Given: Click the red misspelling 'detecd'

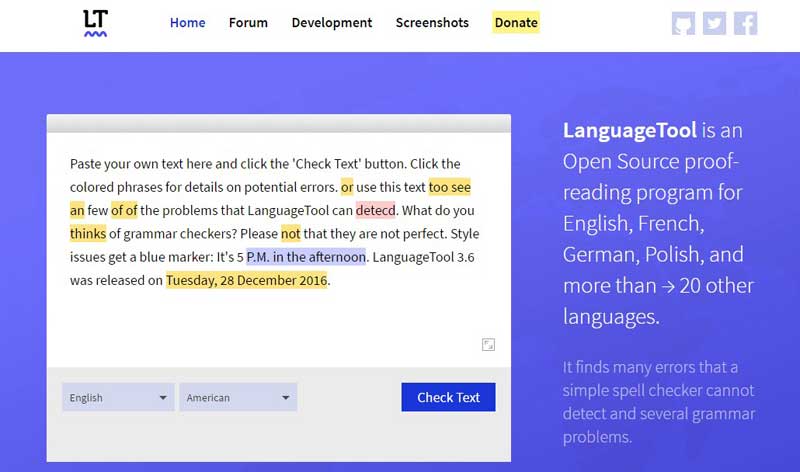Looking at the screenshot, I should point(376,210).
